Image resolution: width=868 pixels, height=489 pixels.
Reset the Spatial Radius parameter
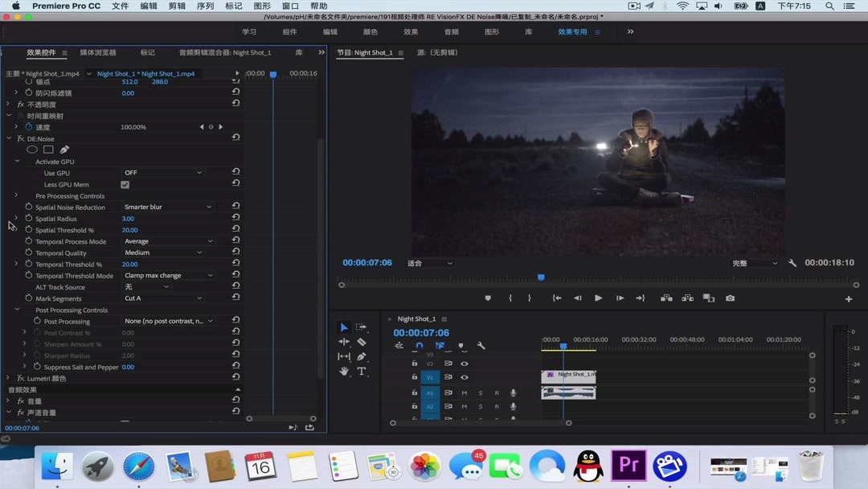[235, 219]
